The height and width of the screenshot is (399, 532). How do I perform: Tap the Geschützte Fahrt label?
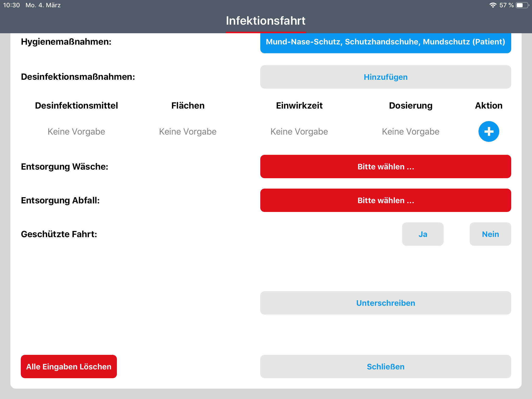59,234
